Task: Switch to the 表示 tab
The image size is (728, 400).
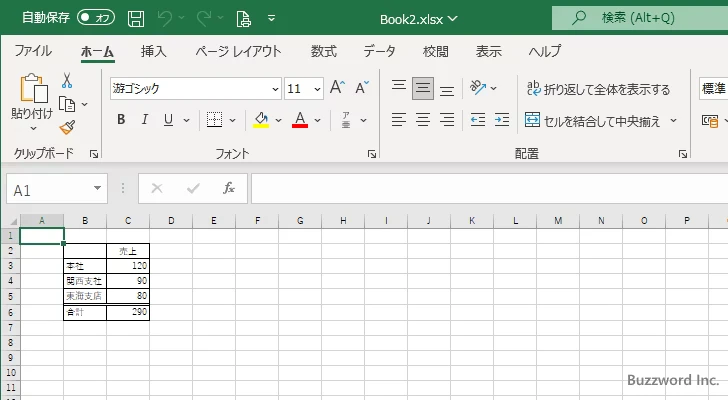Action: click(x=488, y=51)
